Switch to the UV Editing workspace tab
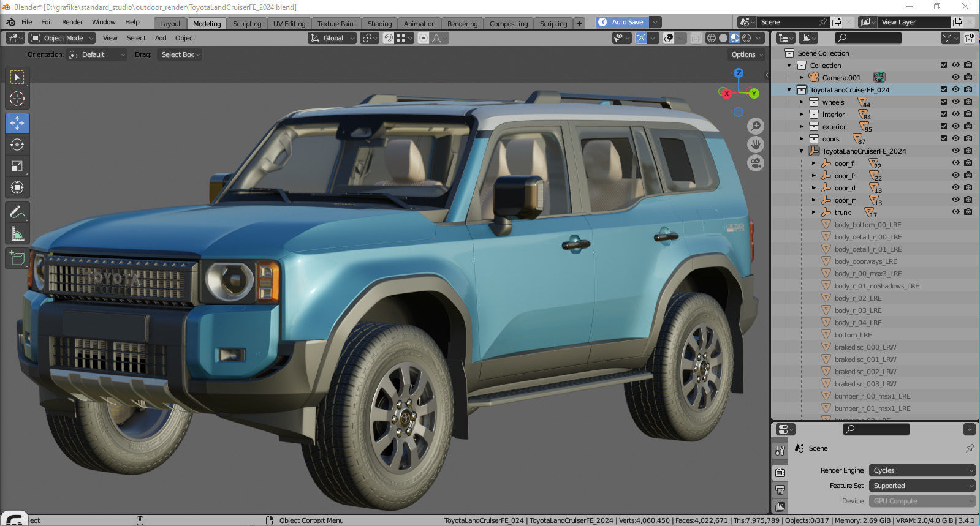980x526 pixels. [289, 24]
